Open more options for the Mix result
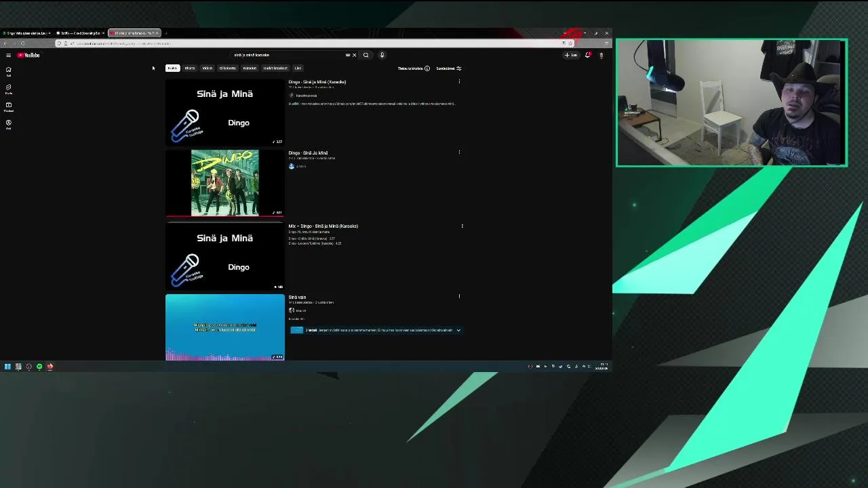 [462, 226]
